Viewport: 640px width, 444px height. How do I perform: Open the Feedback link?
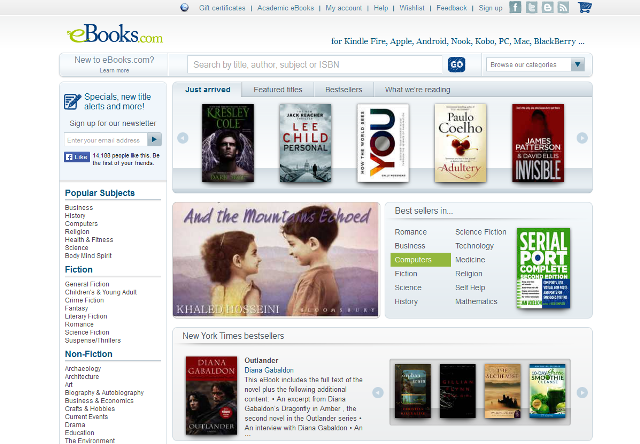click(451, 8)
